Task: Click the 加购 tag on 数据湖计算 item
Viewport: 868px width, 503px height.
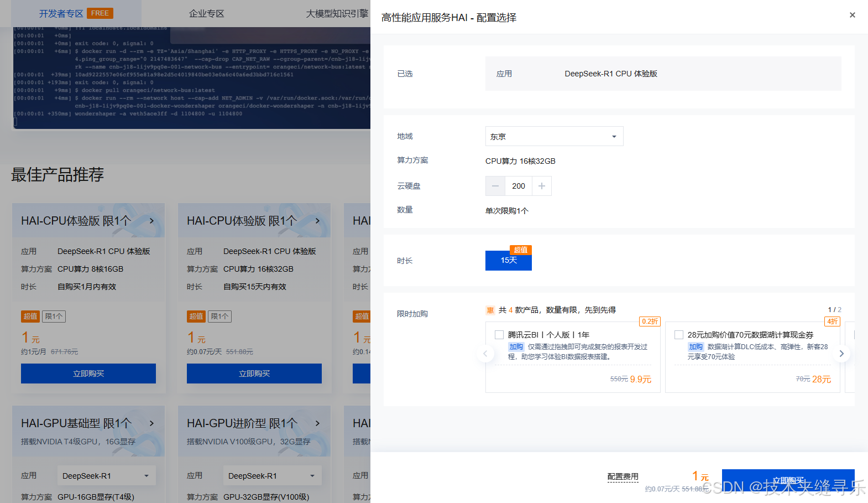Action: [x=696, y=347]
